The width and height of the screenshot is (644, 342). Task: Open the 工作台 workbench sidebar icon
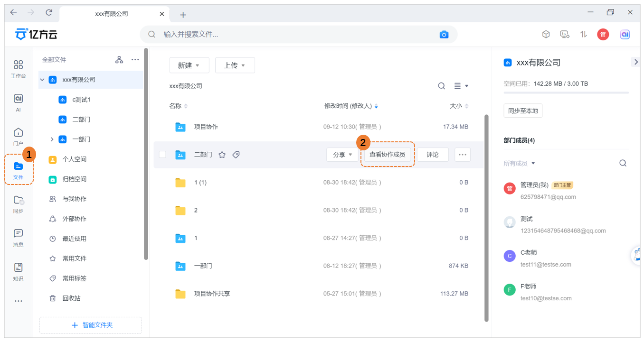(18, 69)
